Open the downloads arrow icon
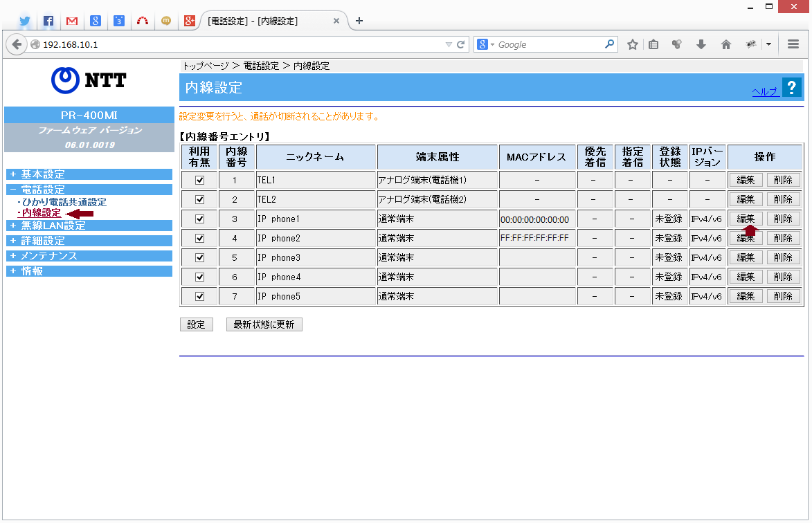This screenshot has height=523, width=812. 701,44
